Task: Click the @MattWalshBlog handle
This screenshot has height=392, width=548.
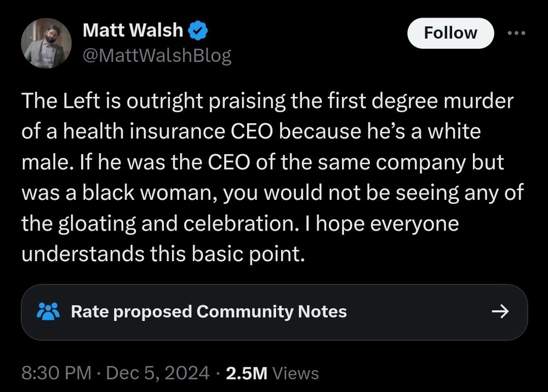Action: 157,55
